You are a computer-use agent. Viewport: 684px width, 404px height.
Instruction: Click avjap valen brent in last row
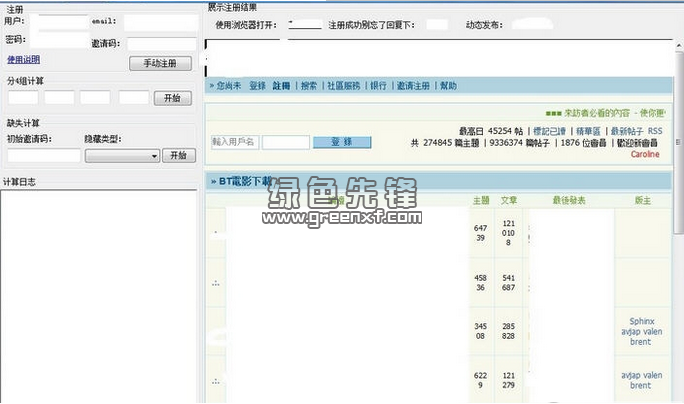642,380
